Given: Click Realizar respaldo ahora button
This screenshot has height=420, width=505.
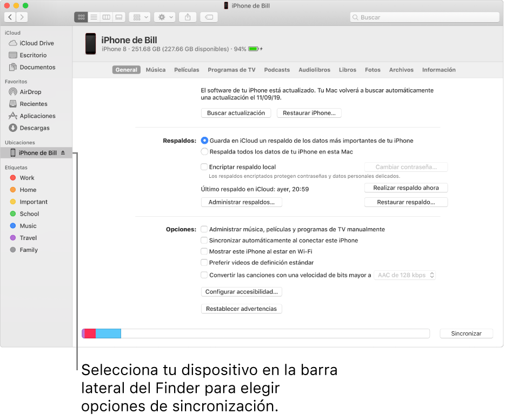Looking at the screenshot, I should (x=406, y=188).
